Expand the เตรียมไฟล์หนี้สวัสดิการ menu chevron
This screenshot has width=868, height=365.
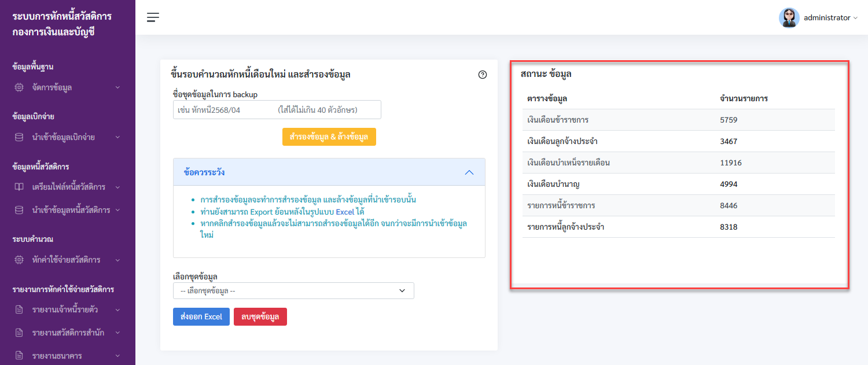pyautogui.click(x=117, y=187)
